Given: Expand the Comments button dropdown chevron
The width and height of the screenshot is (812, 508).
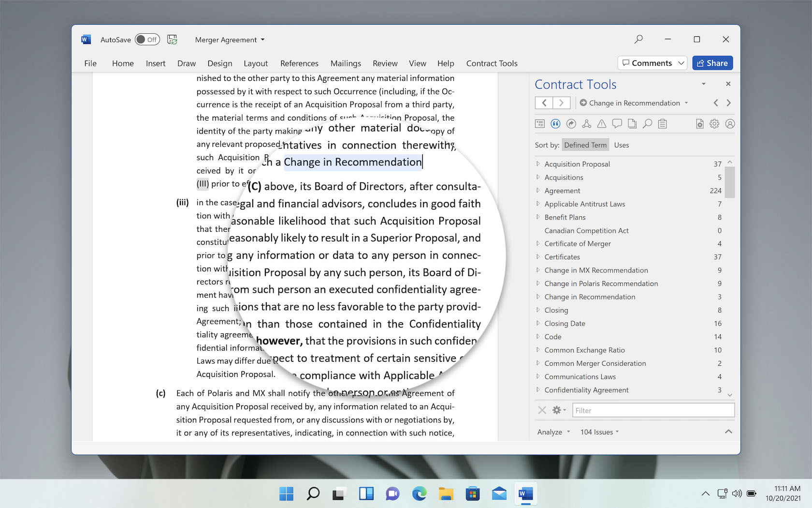Looking at the screenshot, I should [681, 63].
